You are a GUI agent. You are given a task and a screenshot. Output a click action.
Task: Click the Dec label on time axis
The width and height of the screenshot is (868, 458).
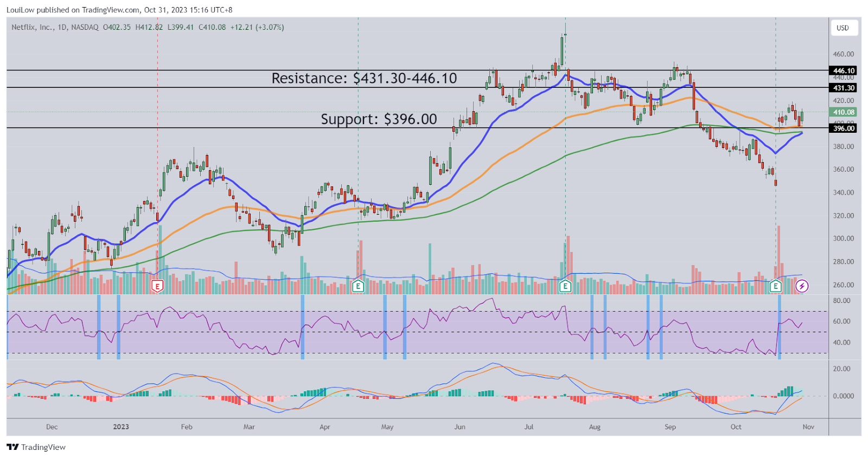pyautogui.click(x=52, y=427)
